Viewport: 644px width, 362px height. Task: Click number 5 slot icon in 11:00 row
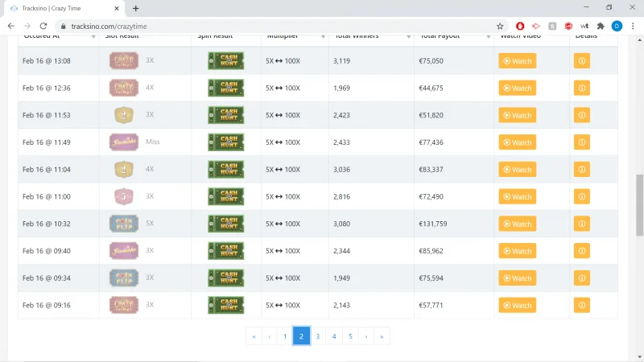pyautogui.click(x=124, y=196)
